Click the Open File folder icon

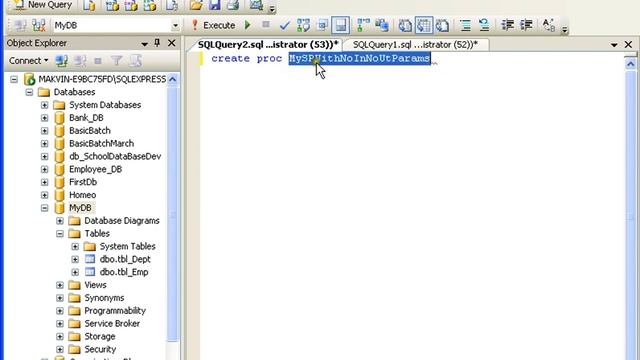196,5
